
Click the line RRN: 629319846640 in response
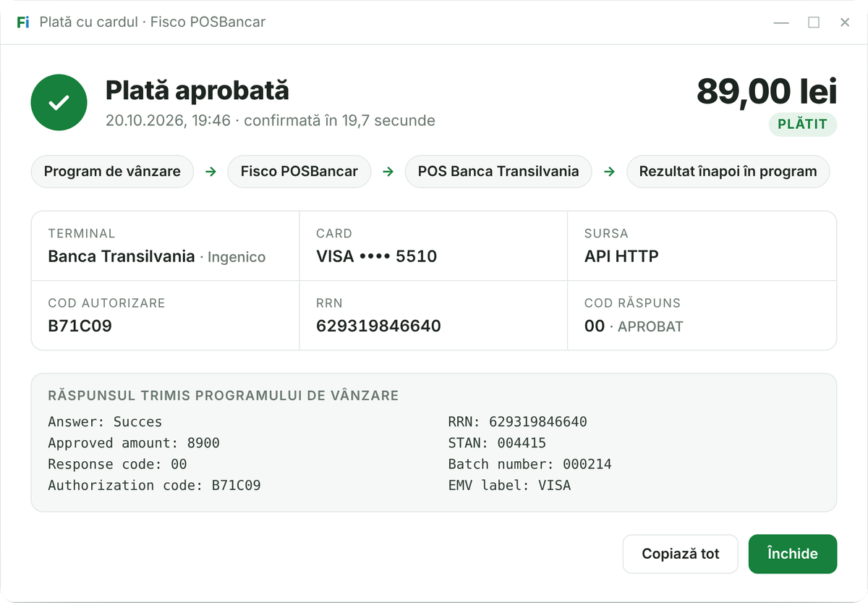click(x=518, y=422)
